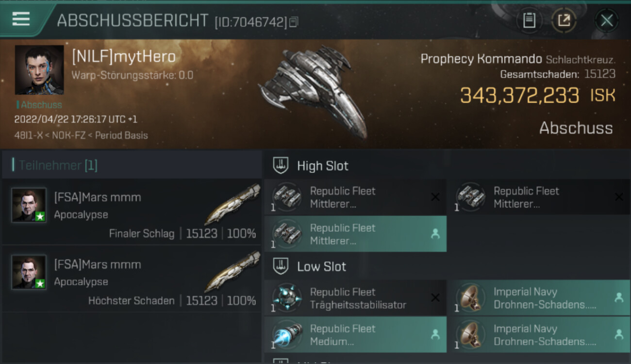Open the Höchster Schaden attacker portrait
The height and width of the screenshot is (364, 631).
tap(29, 272)
